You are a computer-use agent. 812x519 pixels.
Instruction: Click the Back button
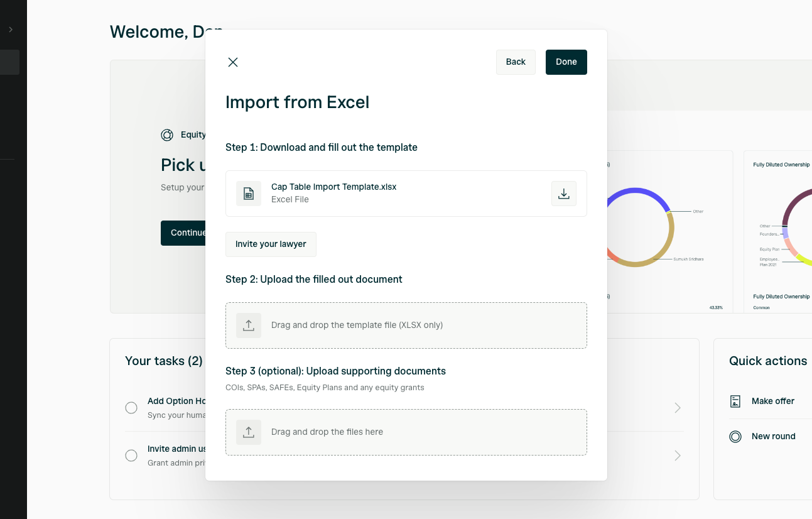516,62
